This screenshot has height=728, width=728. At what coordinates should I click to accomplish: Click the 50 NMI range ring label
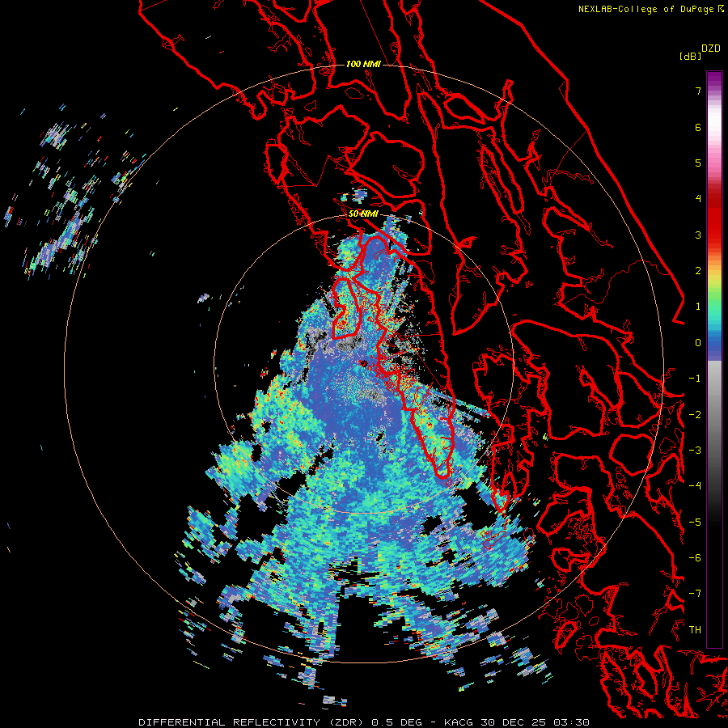[363, 214]
